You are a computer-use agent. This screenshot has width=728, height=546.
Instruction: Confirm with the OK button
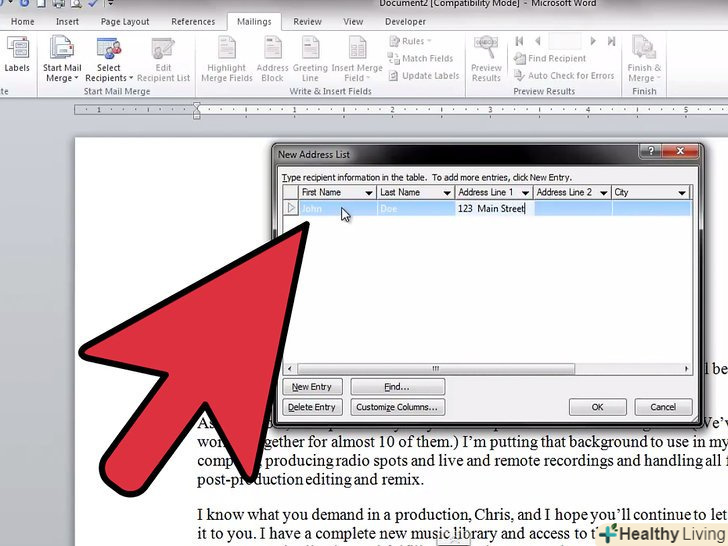(598, 407)
